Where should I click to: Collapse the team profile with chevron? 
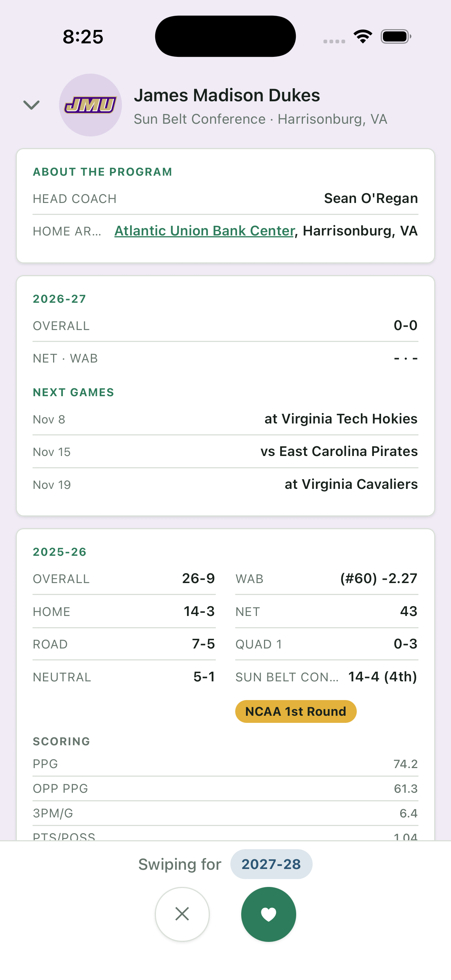pyautogui.click(x=31, y=105)
